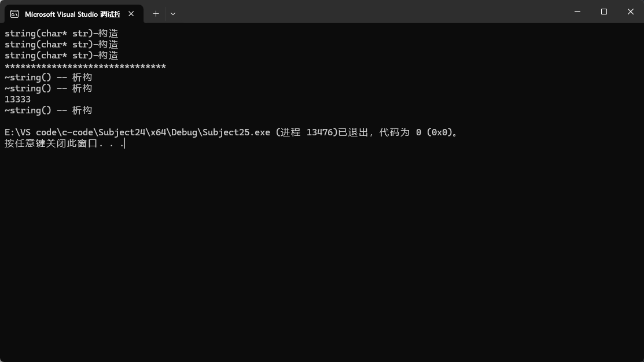Click the first string(char* str) output line
644x362 pixels.
point(61,33)
